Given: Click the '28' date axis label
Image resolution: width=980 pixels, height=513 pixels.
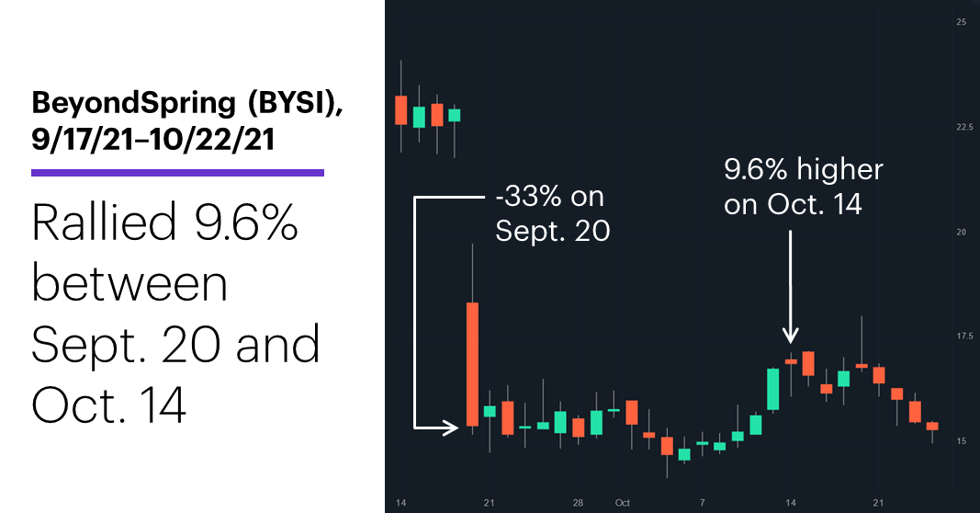Looking at the screenshot, I should 578,503.
